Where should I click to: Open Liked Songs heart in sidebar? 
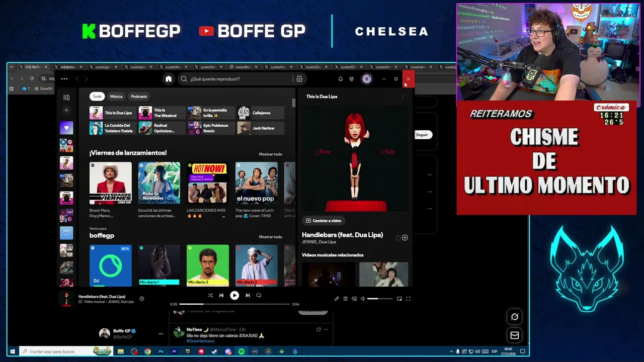66,128
